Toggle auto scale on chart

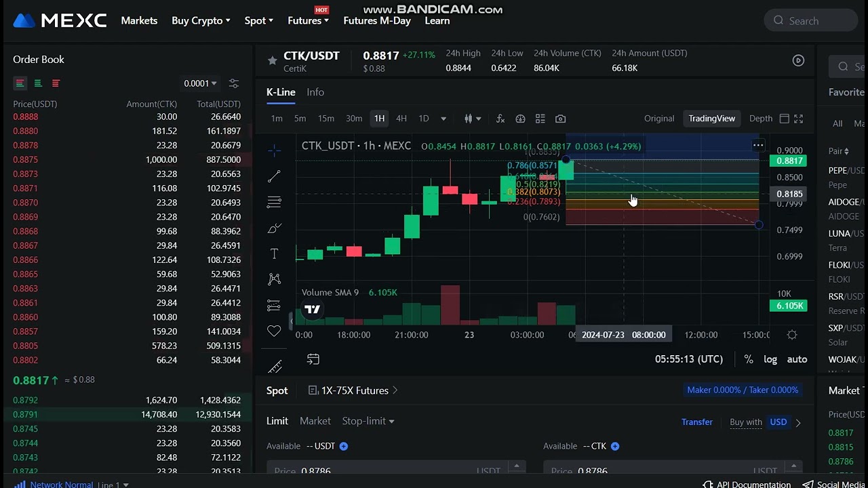click(x=797, y=359)
